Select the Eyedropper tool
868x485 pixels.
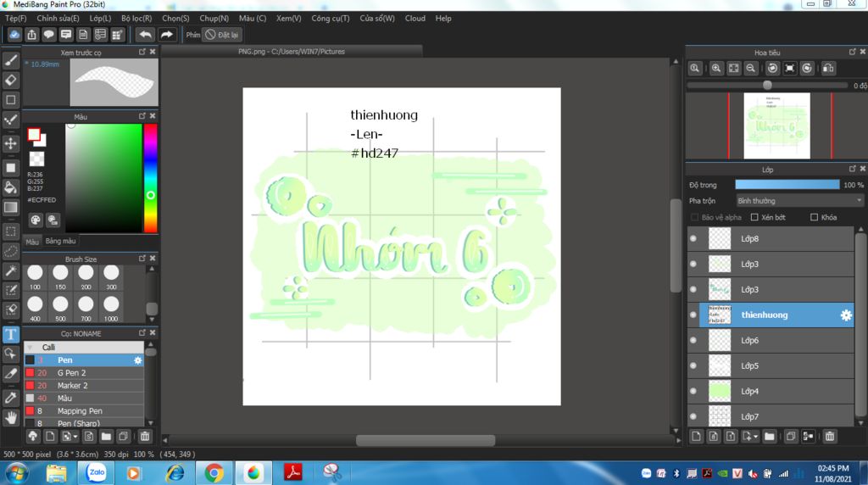point(10,398)
